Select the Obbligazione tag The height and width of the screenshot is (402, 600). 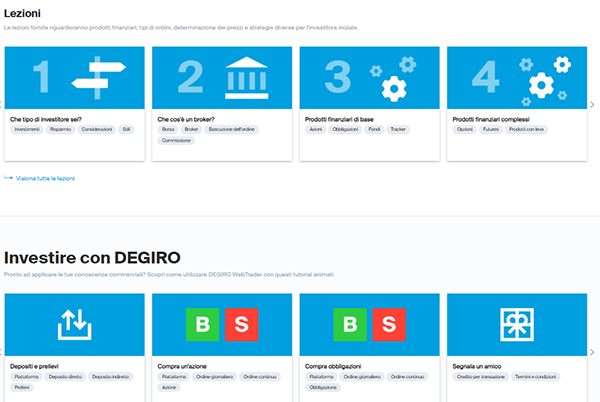point(323,387)
